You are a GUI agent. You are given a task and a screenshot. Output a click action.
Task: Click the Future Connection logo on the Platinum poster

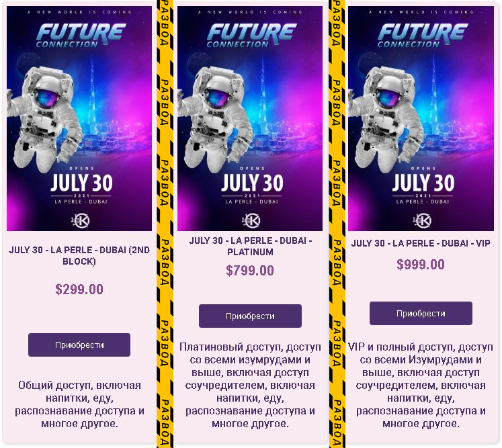coord(251,35)
